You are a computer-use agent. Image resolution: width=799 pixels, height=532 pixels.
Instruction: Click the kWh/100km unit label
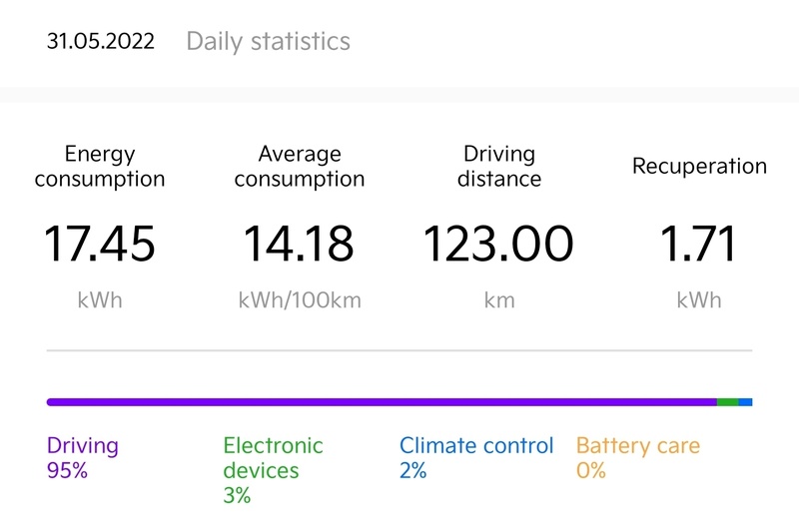pos(300,299)
